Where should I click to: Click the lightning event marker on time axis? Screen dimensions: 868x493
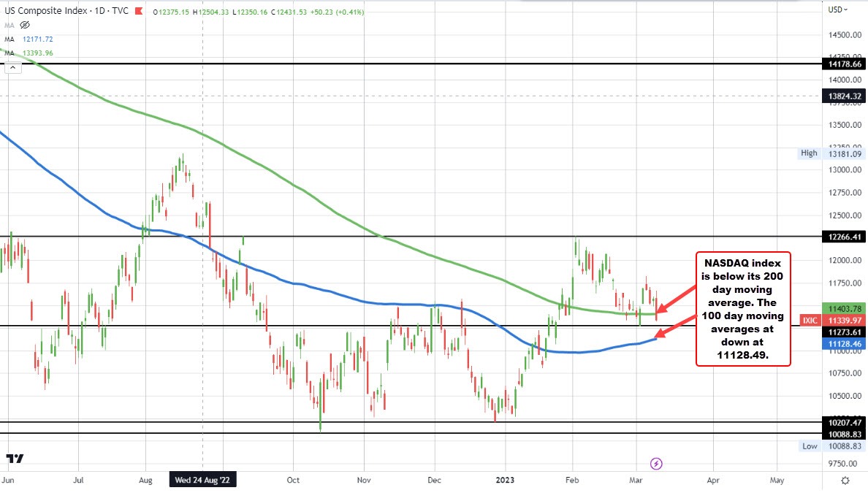pos(656,464)
